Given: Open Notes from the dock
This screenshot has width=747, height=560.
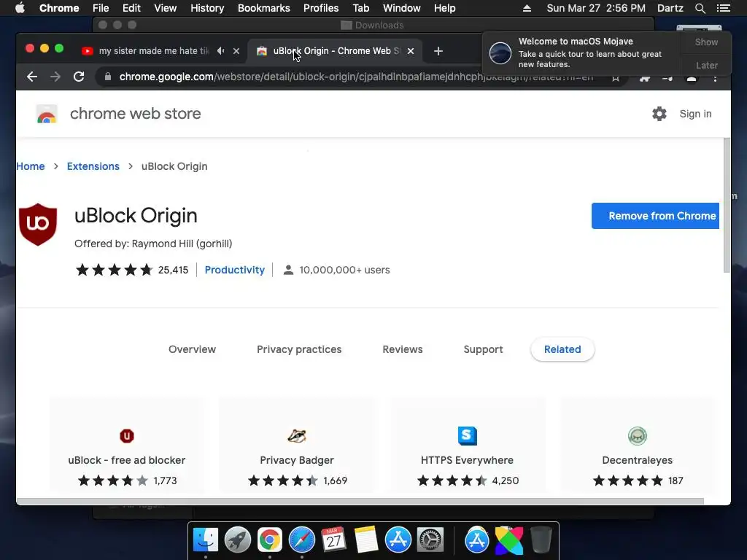Looking at the screenshot, I should (366, 540).
